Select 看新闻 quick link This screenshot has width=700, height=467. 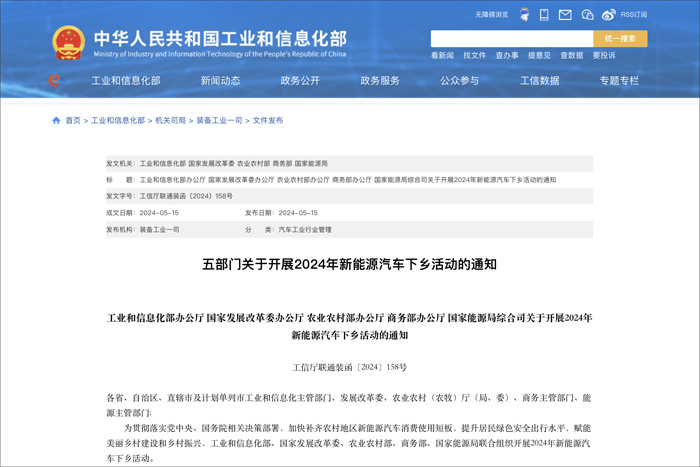[442, 55]
